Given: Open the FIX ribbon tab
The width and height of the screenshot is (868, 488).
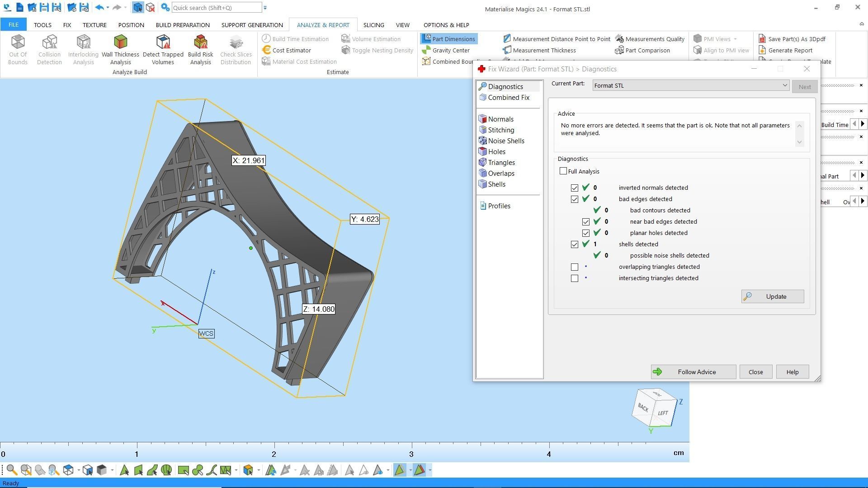Looking at the screenshot, I should coord(67,25).
